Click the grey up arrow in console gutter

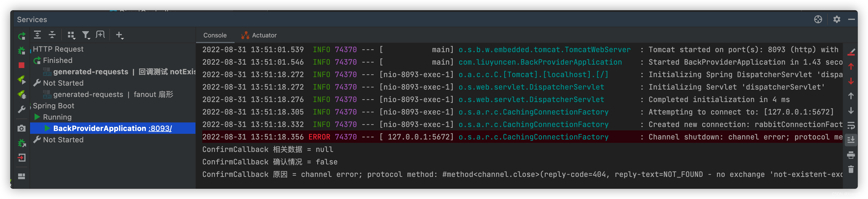[851, 96]
